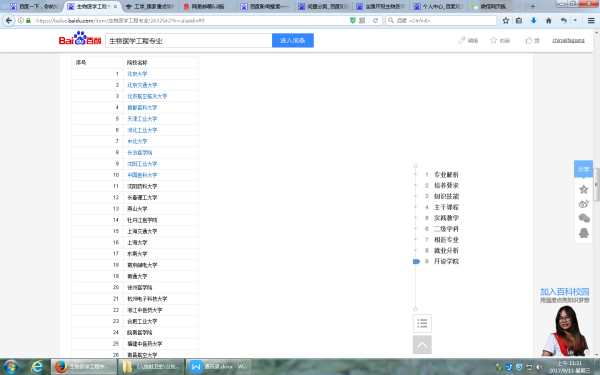The height and width of the screenshot is (375, 600).
Task: Close the active 生物医学工程 tab
Action: (115, 7)
